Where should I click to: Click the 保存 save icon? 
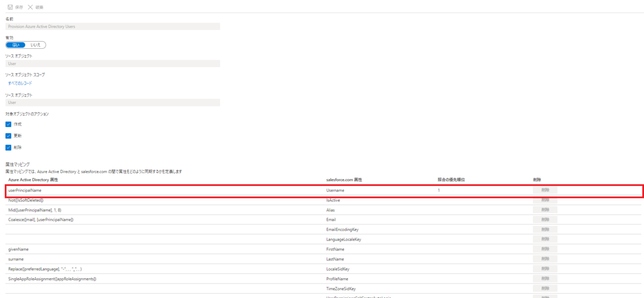10,8
